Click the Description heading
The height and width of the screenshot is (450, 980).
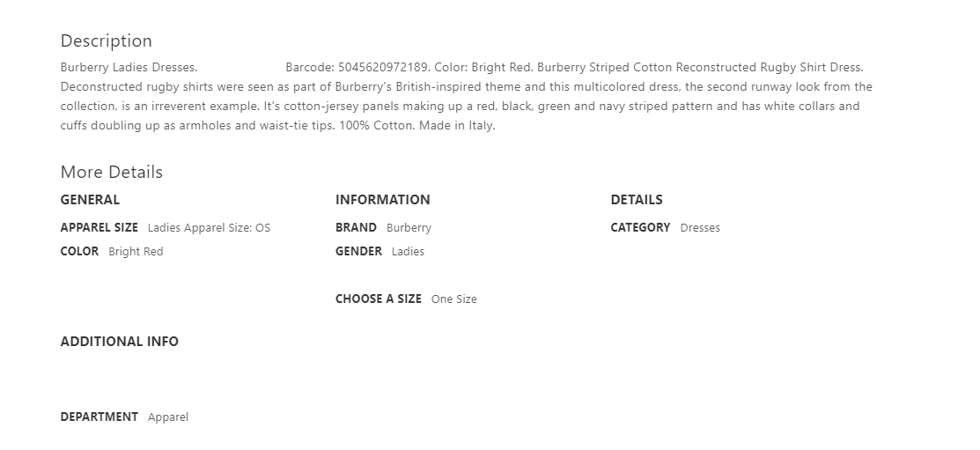tap(106, 41)
